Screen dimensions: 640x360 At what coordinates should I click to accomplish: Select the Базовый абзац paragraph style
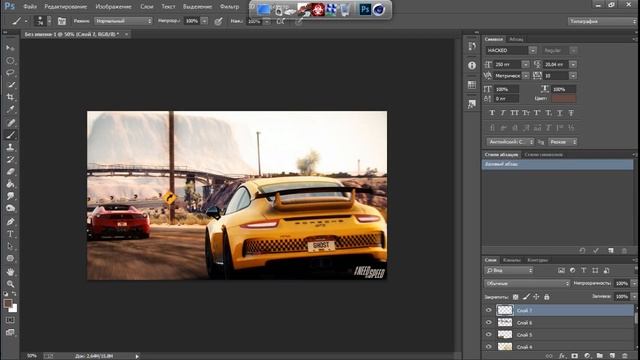[557, 164]
